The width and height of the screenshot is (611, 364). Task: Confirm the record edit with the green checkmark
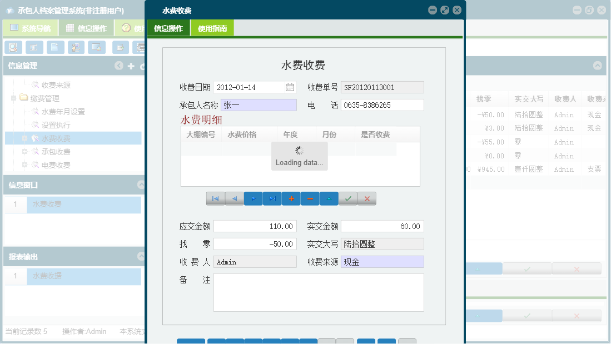347,198
